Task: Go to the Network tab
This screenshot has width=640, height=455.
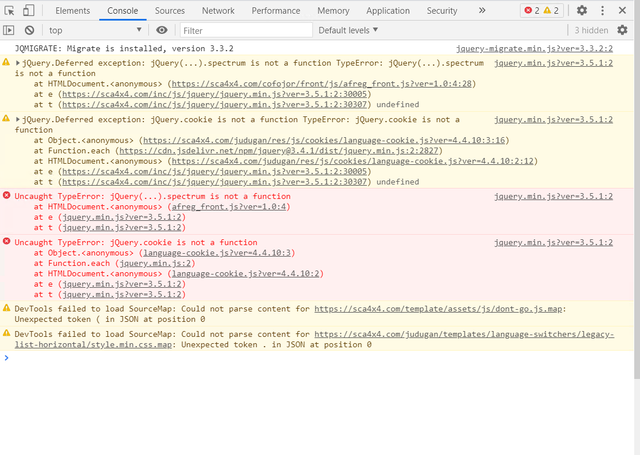Action: pos(218,11)
